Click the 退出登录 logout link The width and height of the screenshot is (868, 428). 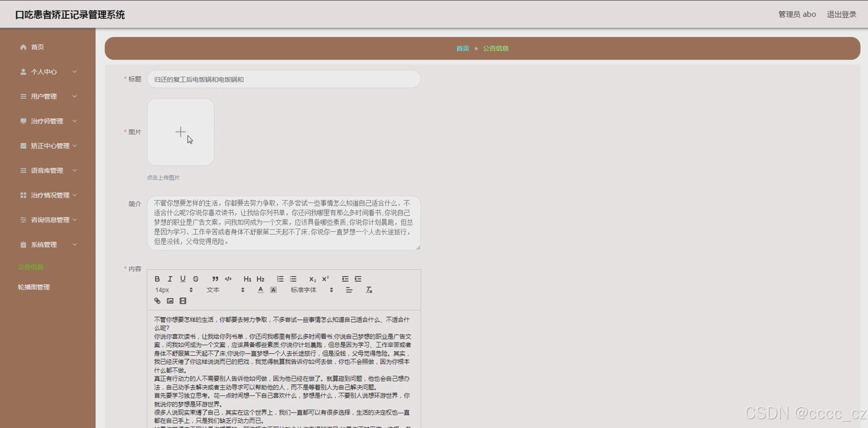(841, 15)
